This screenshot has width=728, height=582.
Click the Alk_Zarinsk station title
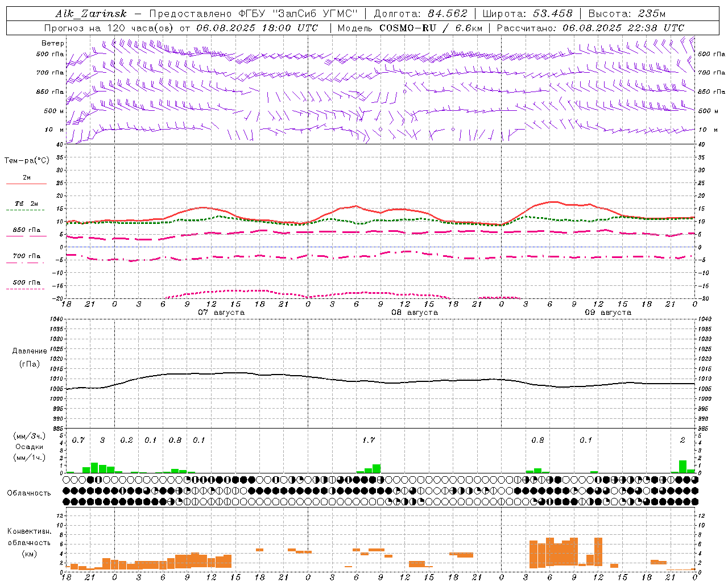(91, 14)
